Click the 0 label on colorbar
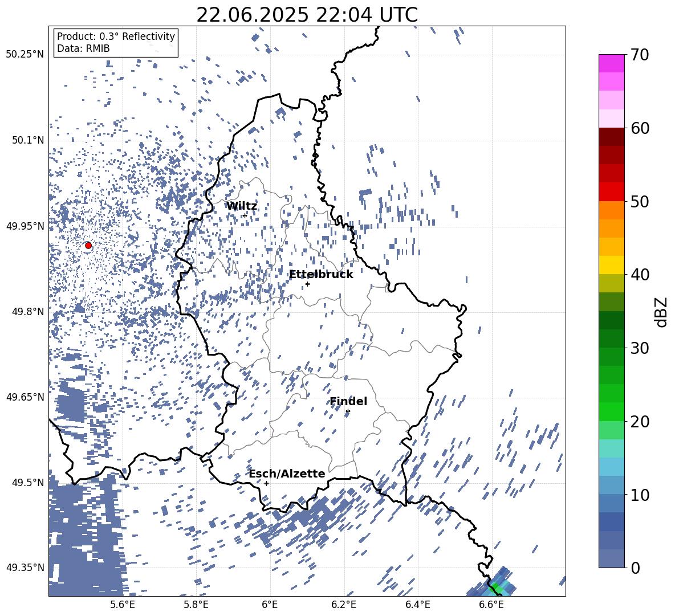This screenshot has width=675, height=616. click(x=635, y=568)
